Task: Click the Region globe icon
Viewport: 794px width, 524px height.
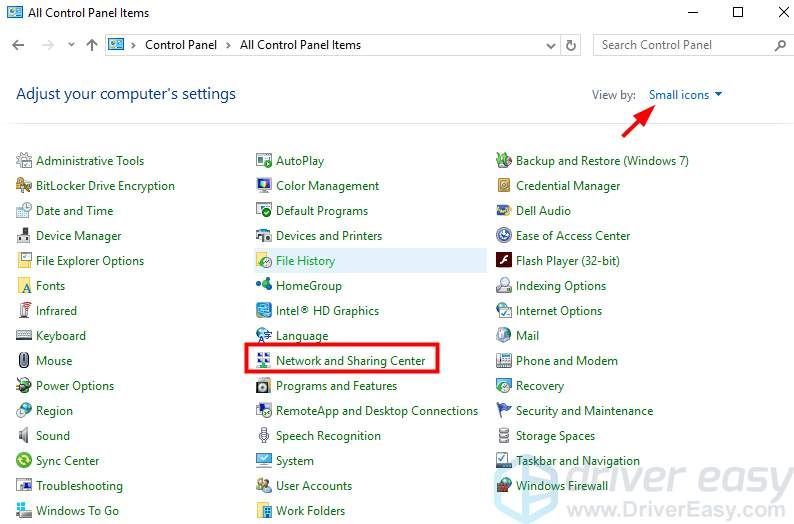Action: tap(24, 411)
